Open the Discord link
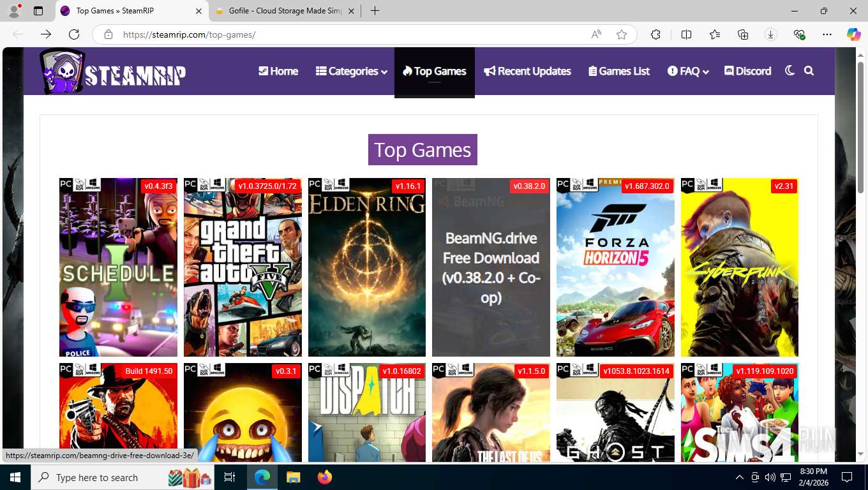 (x=748, y=71)
